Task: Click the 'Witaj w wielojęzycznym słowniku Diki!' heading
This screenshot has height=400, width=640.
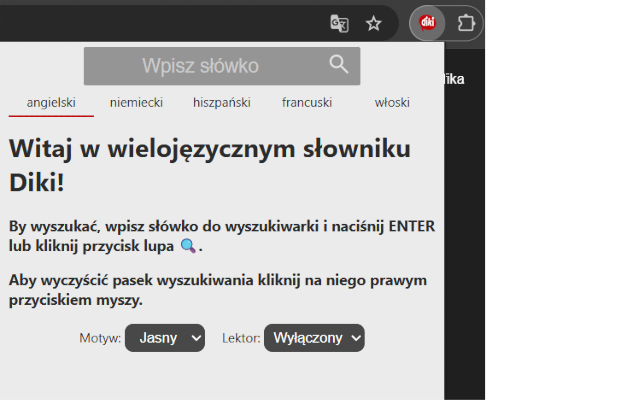Action: (210, 165)
